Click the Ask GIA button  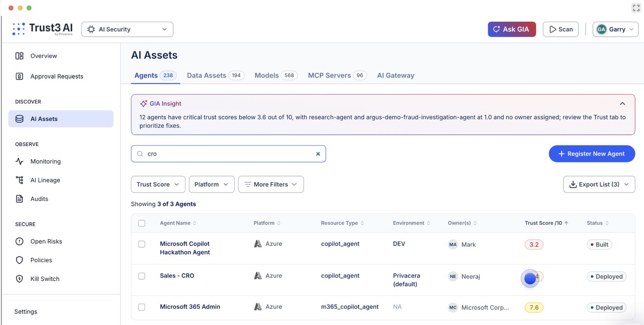(x=512, y=29)
